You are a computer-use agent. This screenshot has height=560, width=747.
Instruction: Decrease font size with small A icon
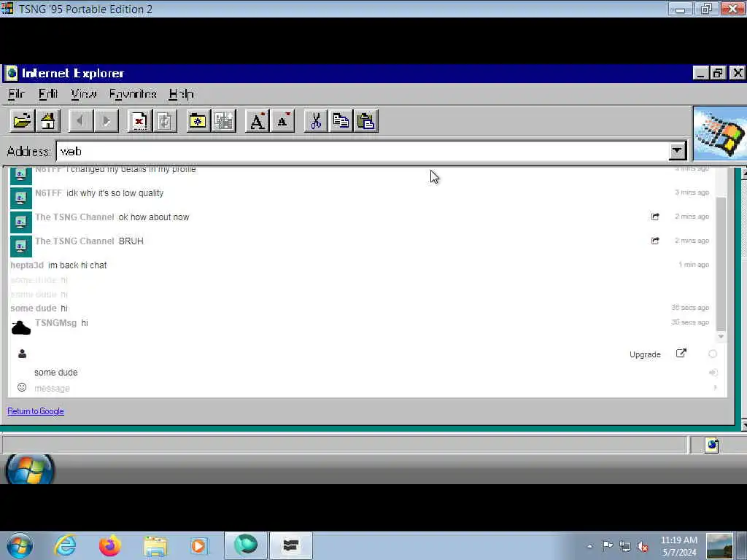click(x=282, y=121)
